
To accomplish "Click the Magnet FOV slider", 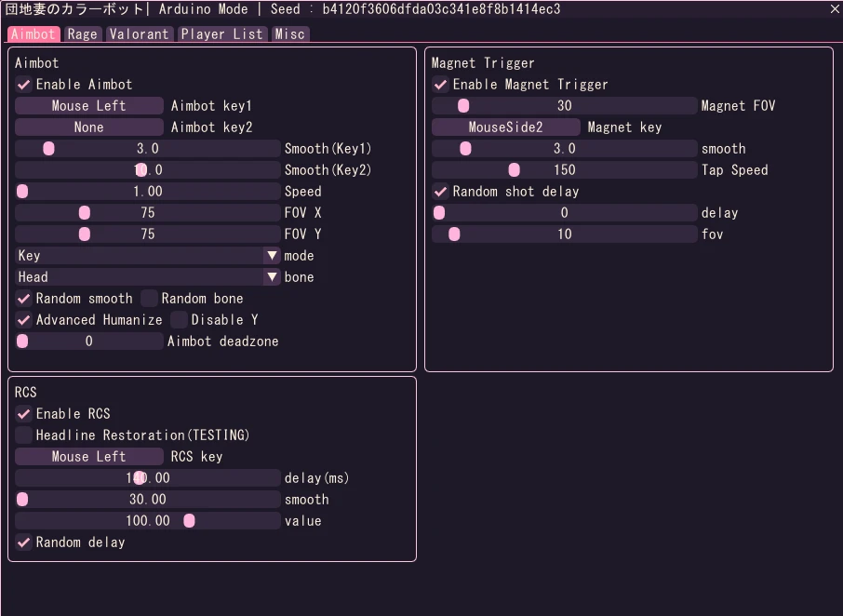I will (565, 106).
